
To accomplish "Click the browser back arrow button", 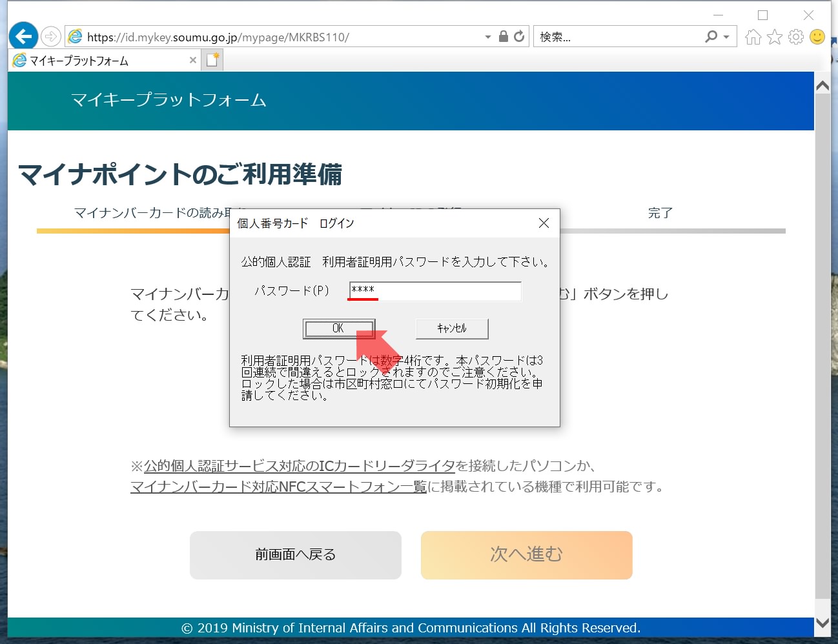I will [24, 36].
